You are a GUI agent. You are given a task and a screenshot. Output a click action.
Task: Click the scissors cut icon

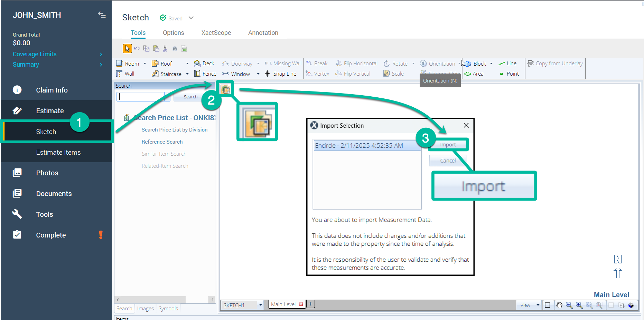(165, 49)
